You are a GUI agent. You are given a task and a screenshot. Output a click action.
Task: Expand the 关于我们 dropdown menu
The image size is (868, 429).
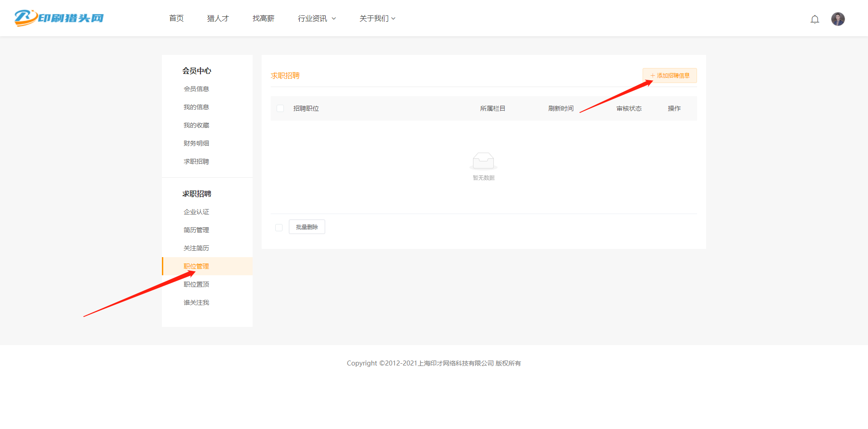tap(377, 18)
